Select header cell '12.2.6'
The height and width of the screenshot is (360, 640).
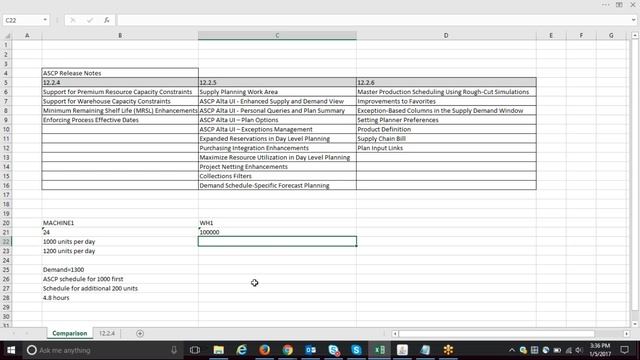446,82
